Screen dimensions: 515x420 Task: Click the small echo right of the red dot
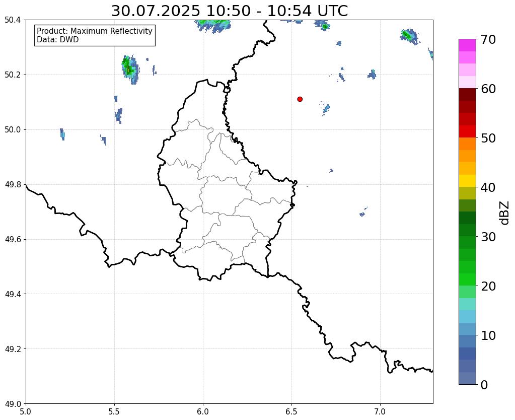point(326,108)
